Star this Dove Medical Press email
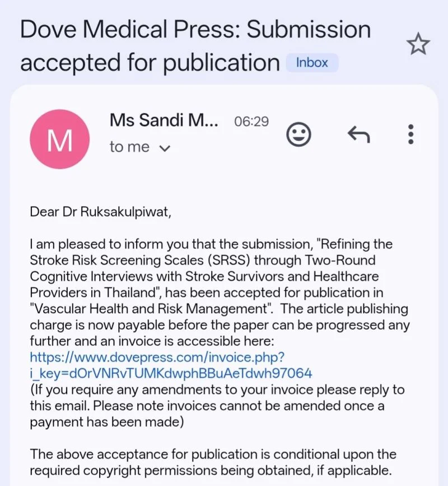448x486 pixels. (x=419, y=44)
